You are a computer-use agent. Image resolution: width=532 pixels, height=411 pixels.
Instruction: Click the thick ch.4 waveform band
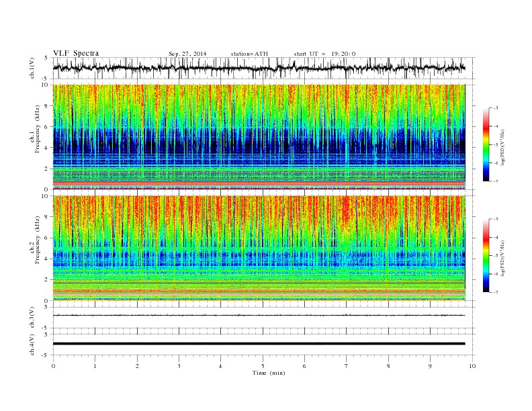coord(259,344)
